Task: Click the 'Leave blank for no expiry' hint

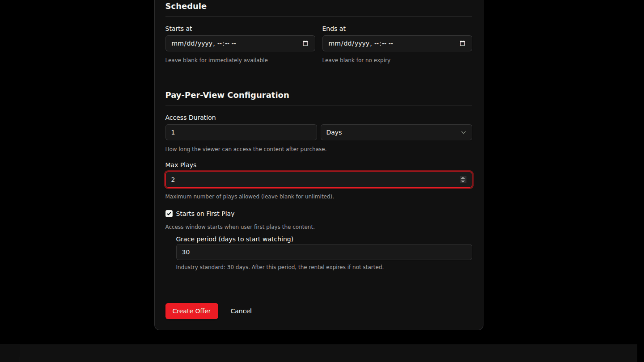Action: (x=356, y=60)
